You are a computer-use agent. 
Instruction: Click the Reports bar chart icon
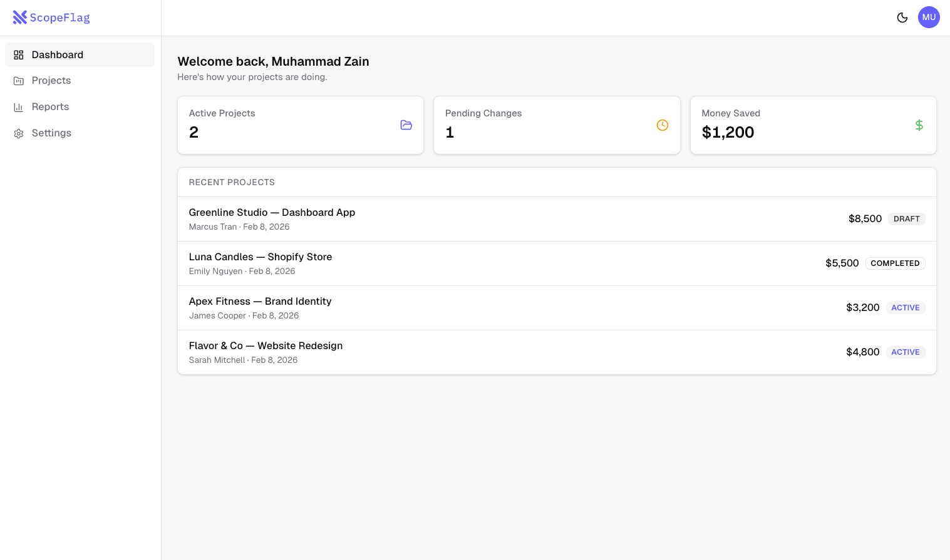pyautogui.click(x=19, y=106)
